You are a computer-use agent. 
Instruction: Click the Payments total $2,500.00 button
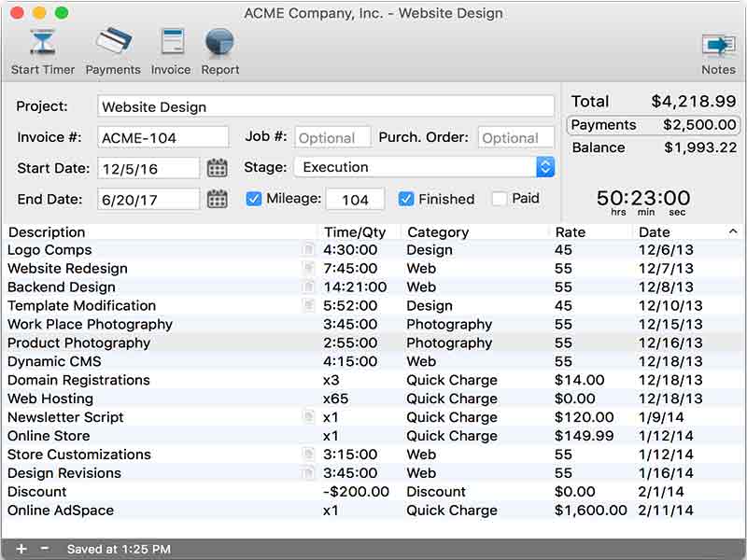click(654, 125)
